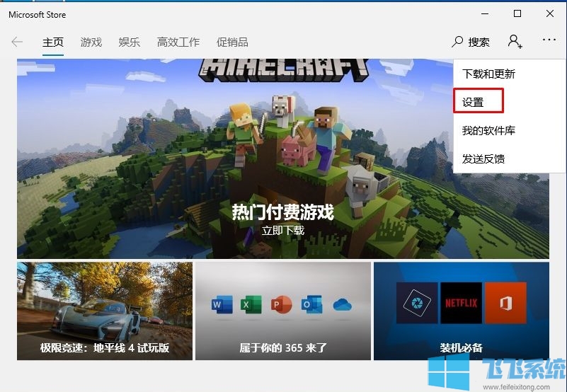Open the three-dots more menu

(549, 41)
